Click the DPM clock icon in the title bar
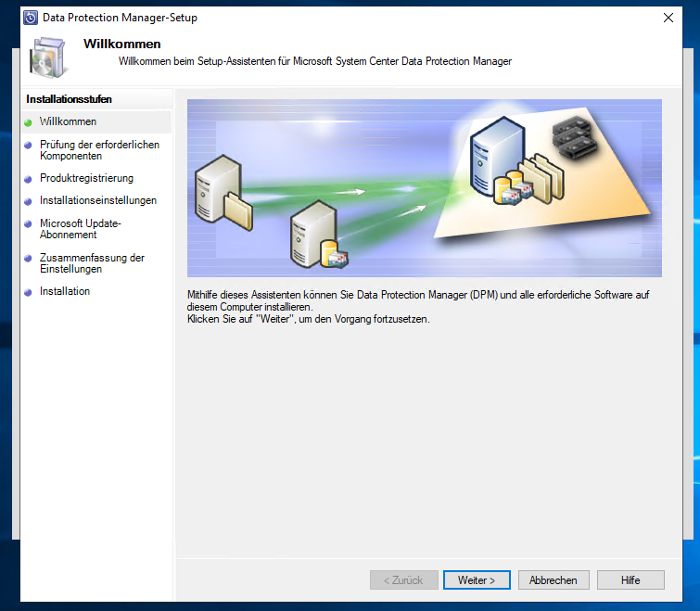 click(x=31, y=18)
